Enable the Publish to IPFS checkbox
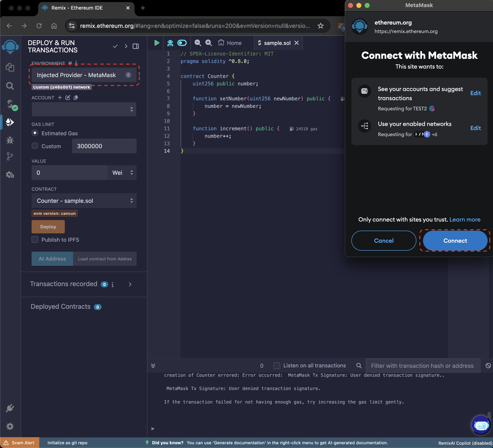Screen dimensions: 493x448 (35, 240)
